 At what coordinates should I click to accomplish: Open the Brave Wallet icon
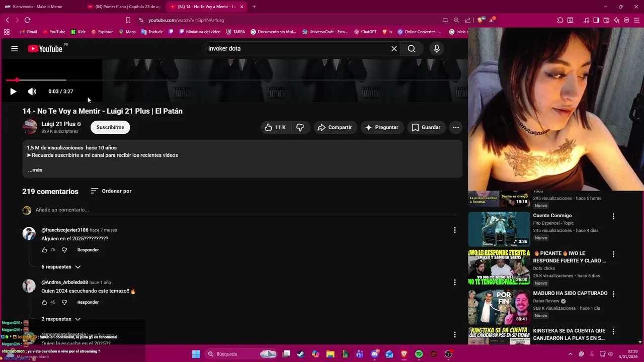pyautogui.click(x=606, y=20)
